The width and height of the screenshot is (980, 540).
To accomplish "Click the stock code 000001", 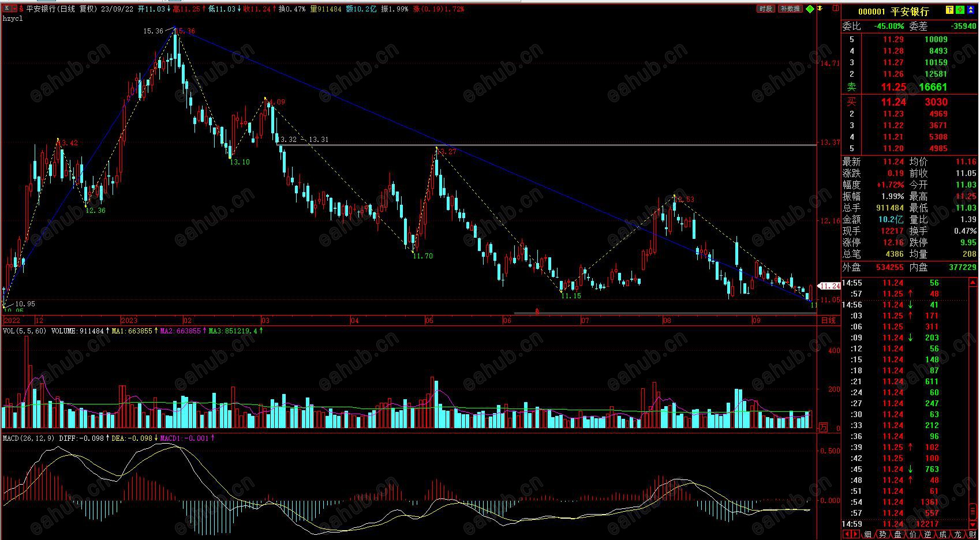I will pyautogui.click(x=871, y=12).
